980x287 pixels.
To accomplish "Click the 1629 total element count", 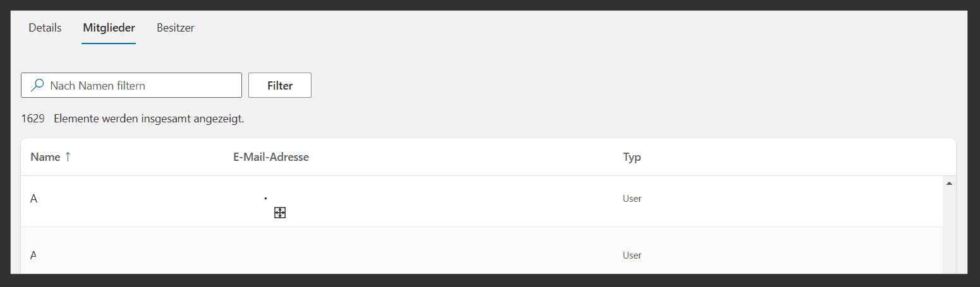I will tap(33, 119).
